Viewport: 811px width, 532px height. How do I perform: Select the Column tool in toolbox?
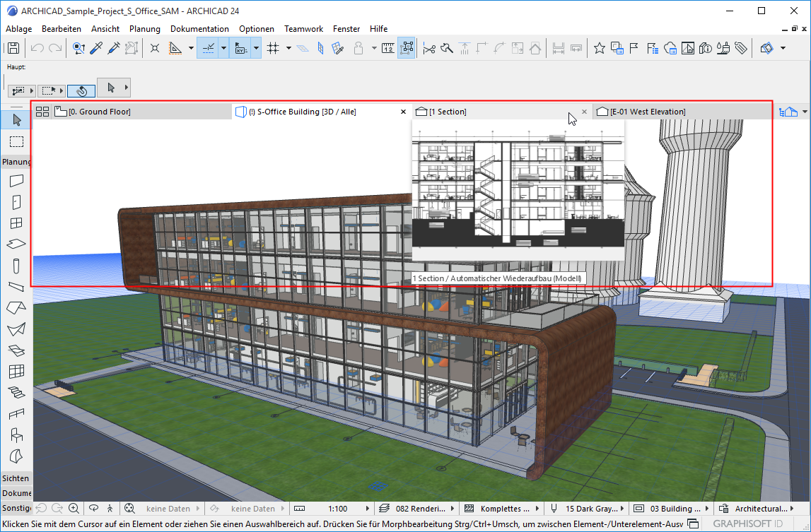click(x=16, y=266)
